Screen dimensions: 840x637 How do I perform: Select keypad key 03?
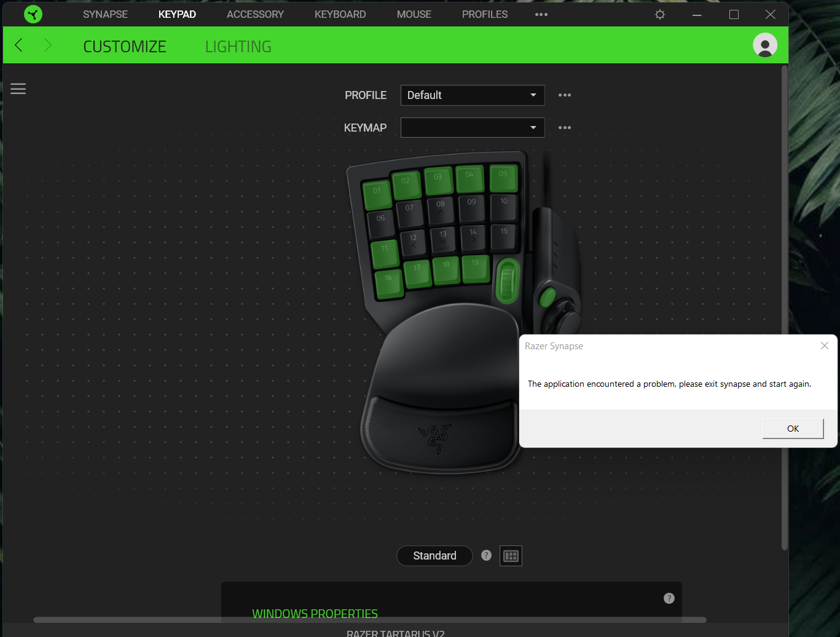tap(438, 180)
